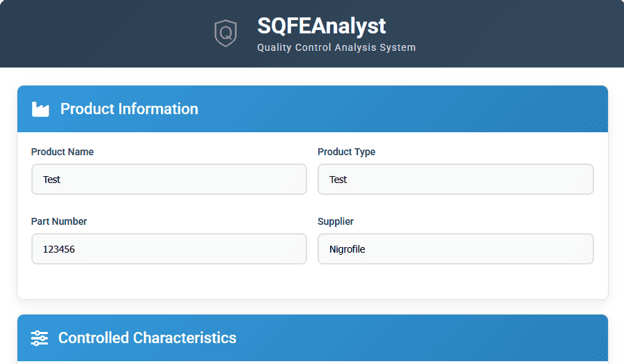Image resolution: width=624 pixels, height=364 pixels.
Task: Select the Quality Control Analysis System subtitle
Action: [x=336, y=48]
